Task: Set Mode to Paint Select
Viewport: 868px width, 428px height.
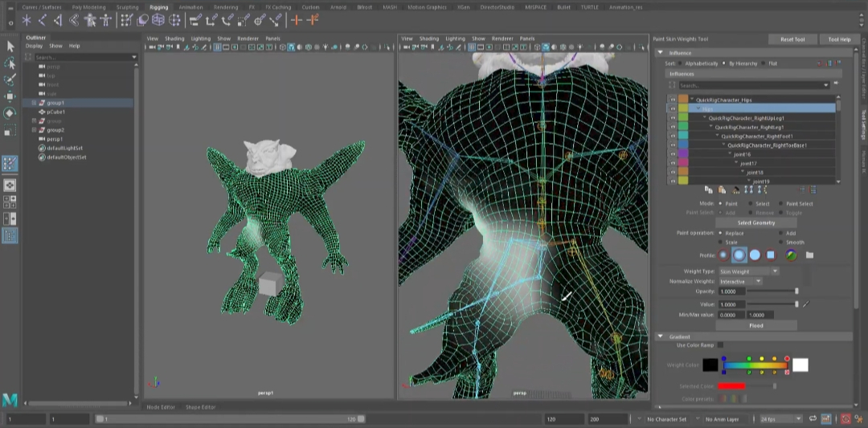Action: pos(780,204)
